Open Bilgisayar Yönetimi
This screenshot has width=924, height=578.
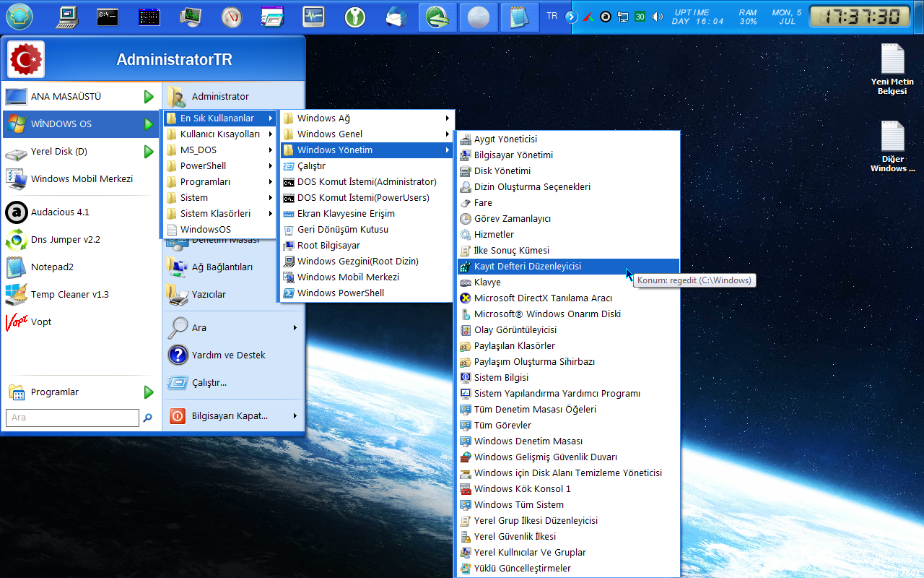point(567,155)
